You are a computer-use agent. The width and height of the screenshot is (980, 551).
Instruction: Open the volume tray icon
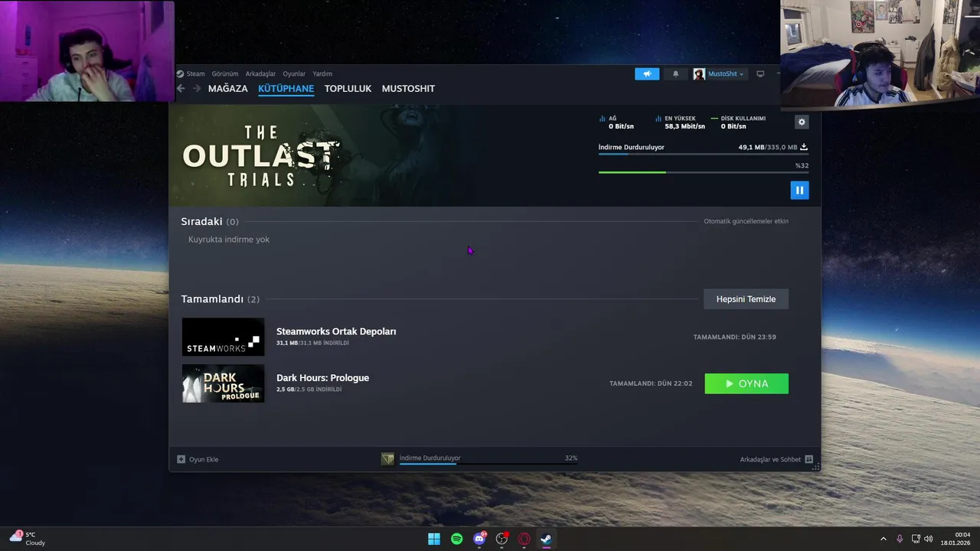pyautogui.click(x=928, y=539)
